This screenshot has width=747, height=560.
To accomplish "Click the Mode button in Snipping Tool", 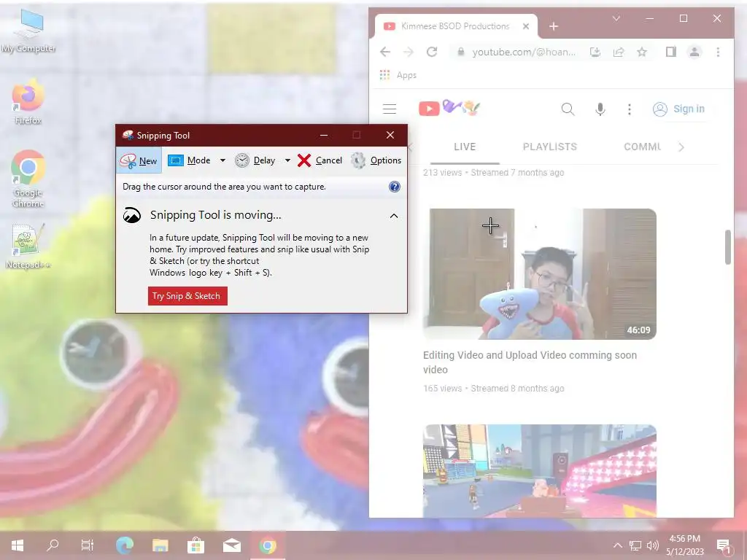I will 189,160.
